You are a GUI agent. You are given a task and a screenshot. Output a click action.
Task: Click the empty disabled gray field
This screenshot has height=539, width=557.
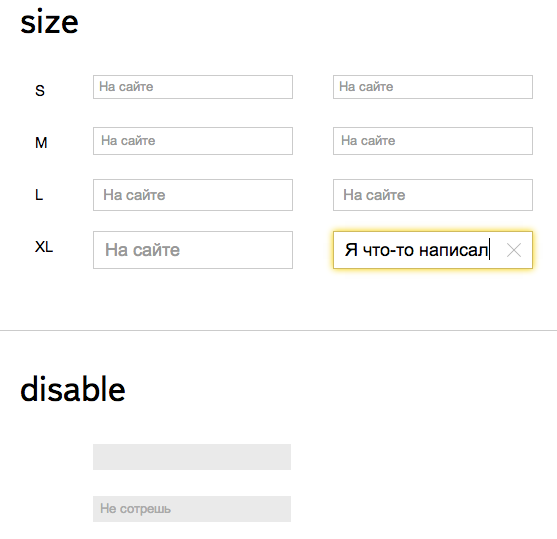tap(192, 457)
